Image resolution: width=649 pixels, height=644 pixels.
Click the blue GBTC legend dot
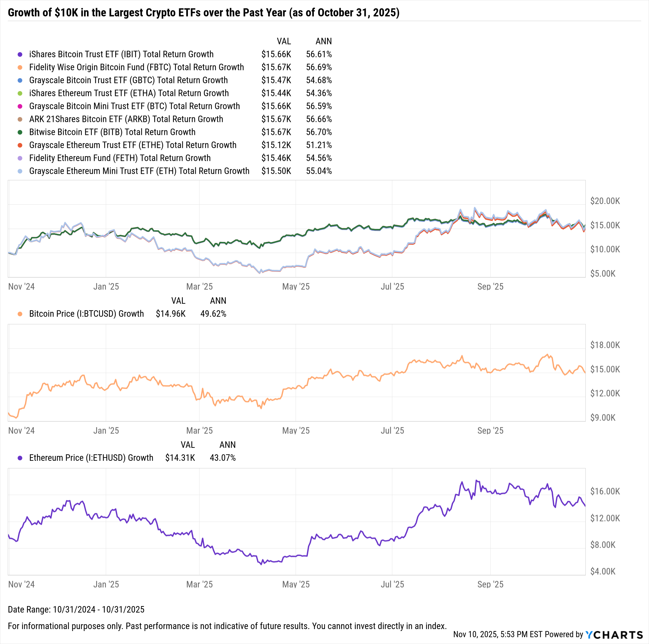pyautogui.click(x=20, y=81)
